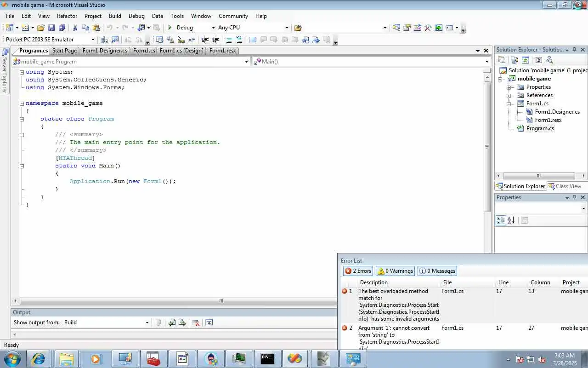Click the Add New Item toolbar icon
This screenshot has width=588, height=368.
(25, 28)
